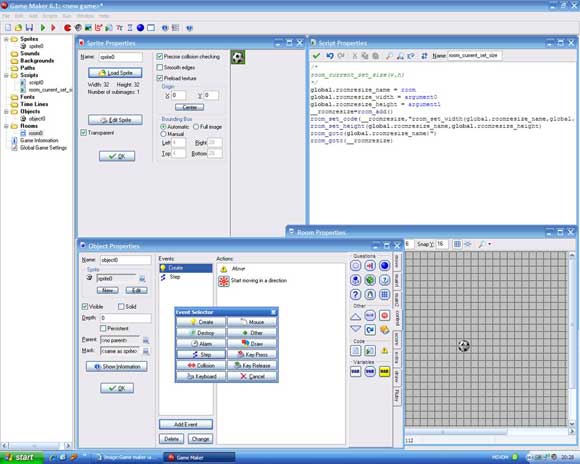Confirm the script with the green checkmark
This screenshot has width=580, height=464.
(316, 56)
